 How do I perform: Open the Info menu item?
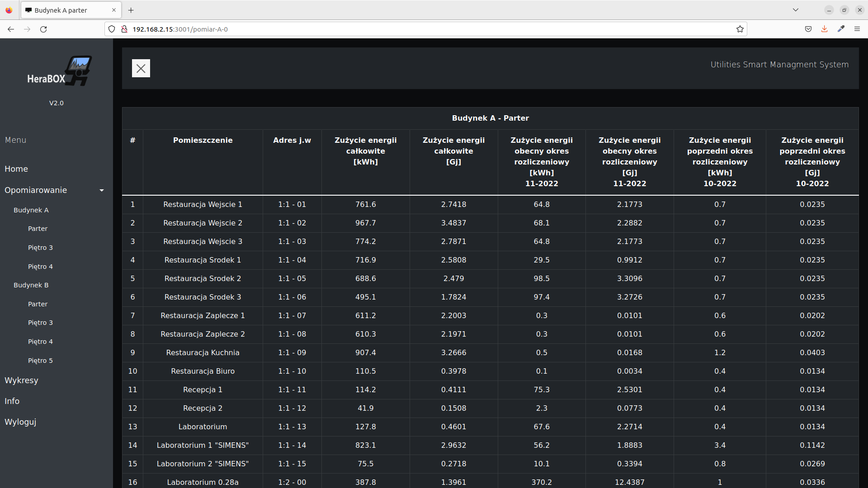(12, 401)
